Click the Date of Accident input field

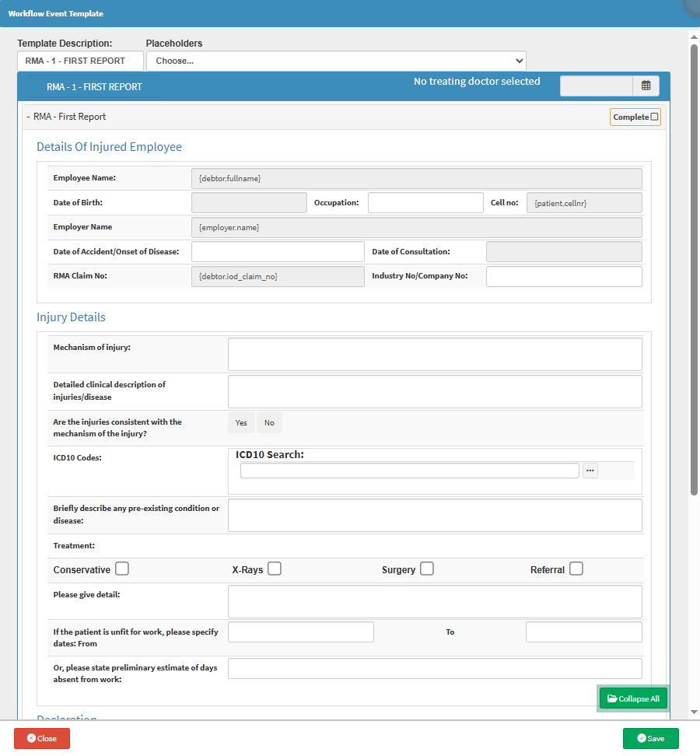pos(278,252)
